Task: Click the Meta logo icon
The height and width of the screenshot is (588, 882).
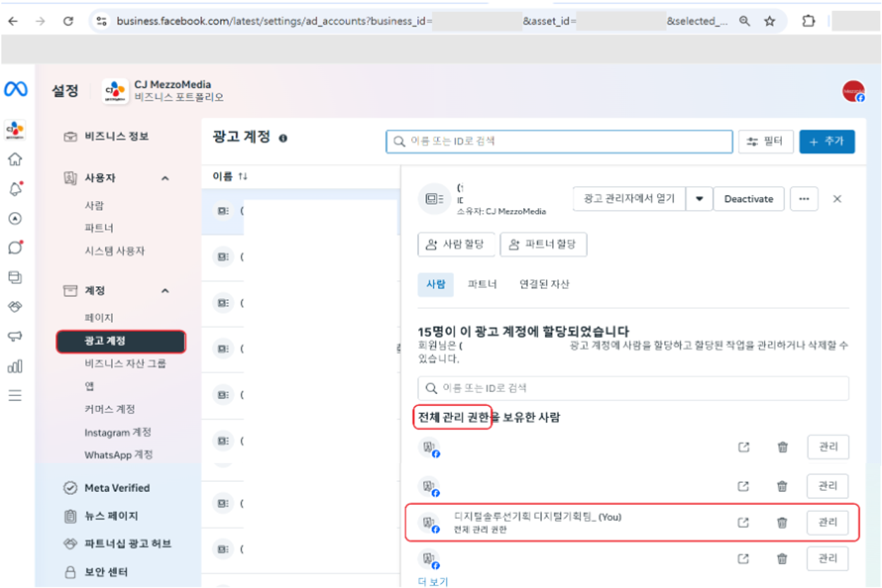Action: (16, 90)
